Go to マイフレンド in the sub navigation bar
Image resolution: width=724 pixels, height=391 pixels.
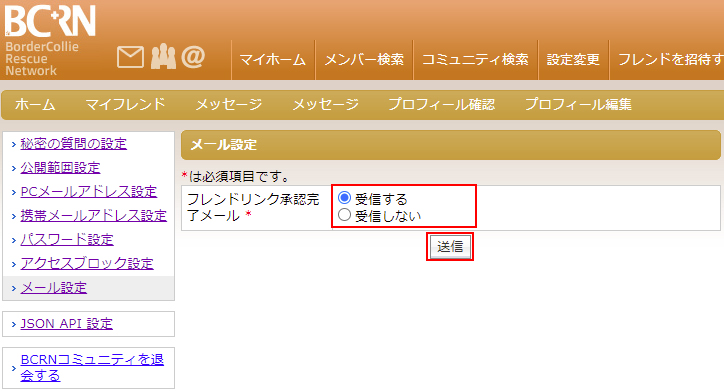point(125,104)
